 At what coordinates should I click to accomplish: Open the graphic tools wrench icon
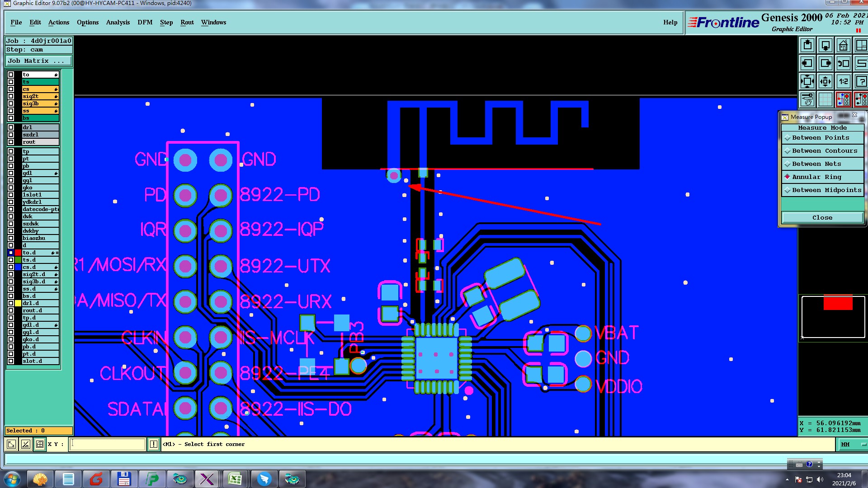click(x=807, y=99)
